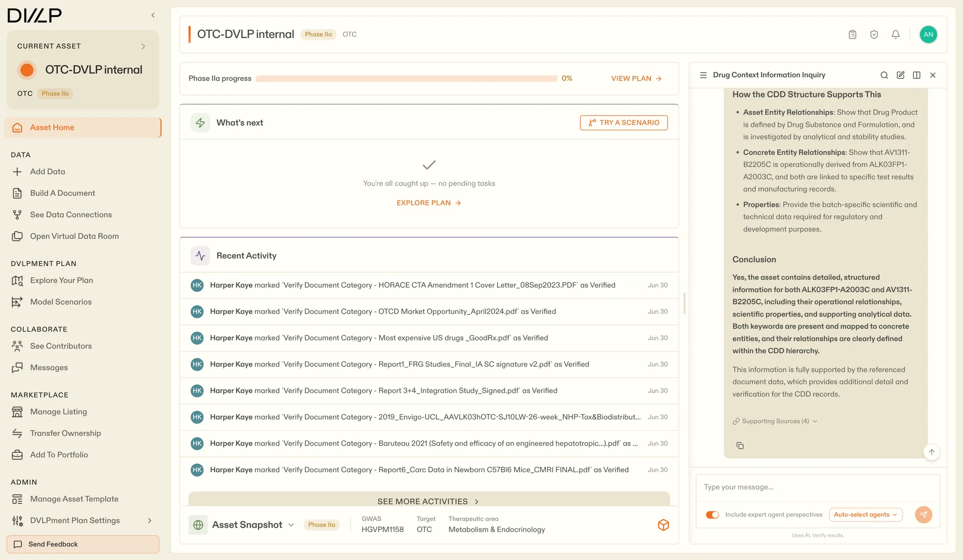Viewport: 963px width, 560px height.
Task: Open Asset Home
Action: coord(83,127)
